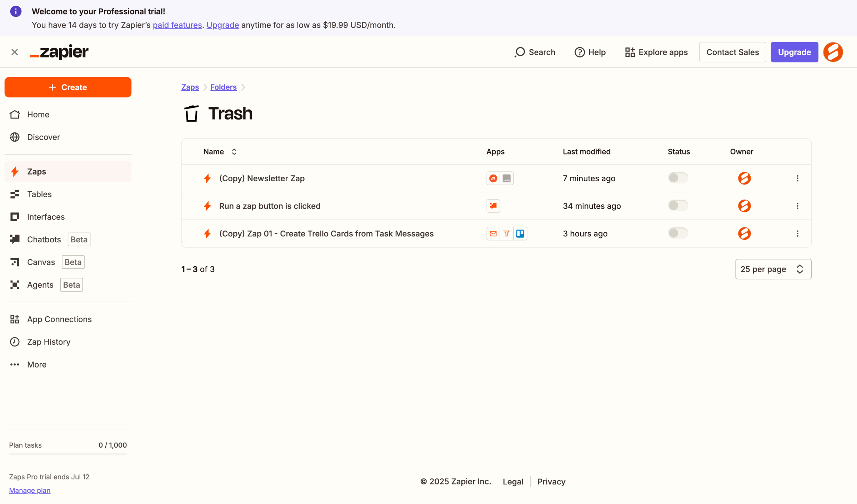
Task: Go to Home in sidebar
Action: click(68, 115)
